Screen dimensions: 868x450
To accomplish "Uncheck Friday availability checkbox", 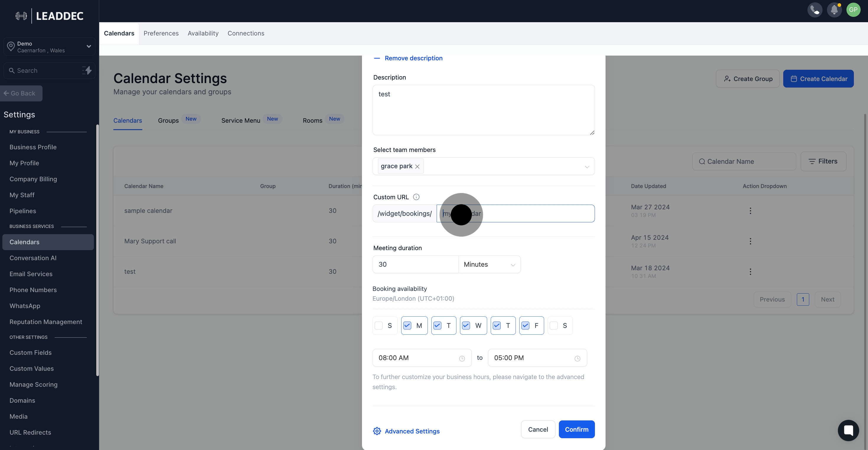I will coord(525,326).
